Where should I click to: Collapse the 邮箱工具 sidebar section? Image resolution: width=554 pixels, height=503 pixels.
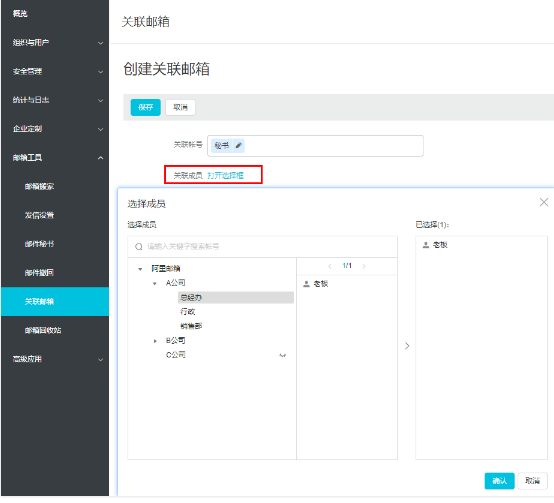tap(100, 158)
